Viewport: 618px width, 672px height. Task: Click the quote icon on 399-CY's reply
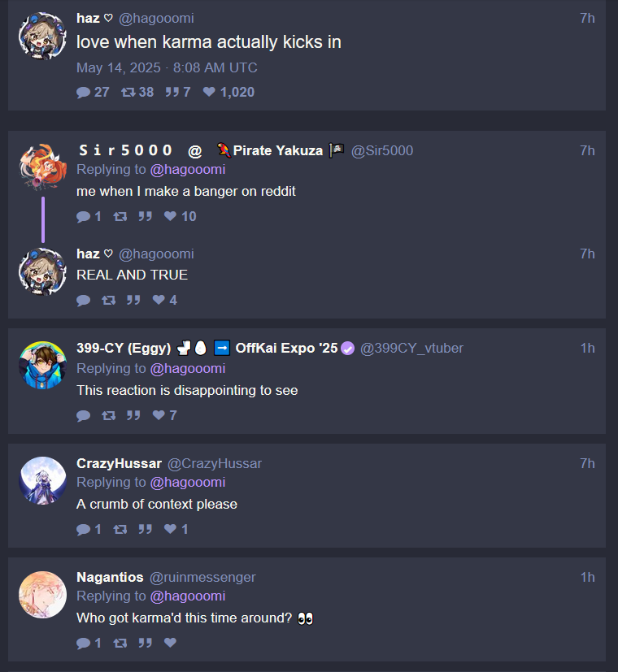click(133, 415)
